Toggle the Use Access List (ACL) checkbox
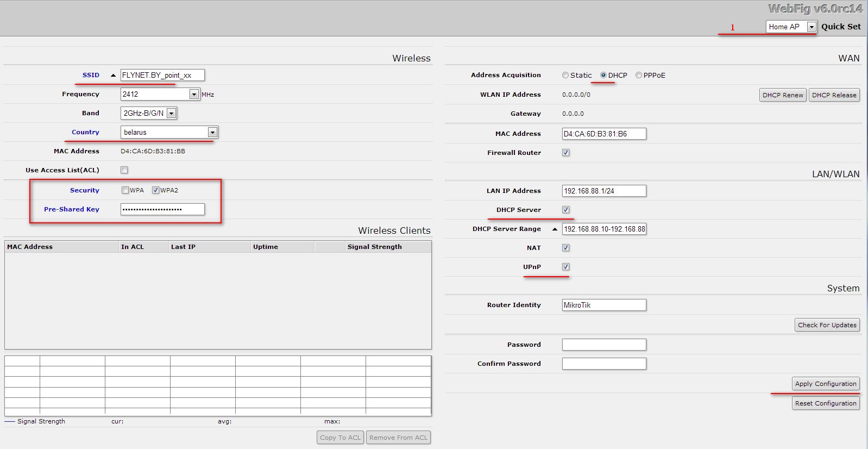 (x=124, y=170)
